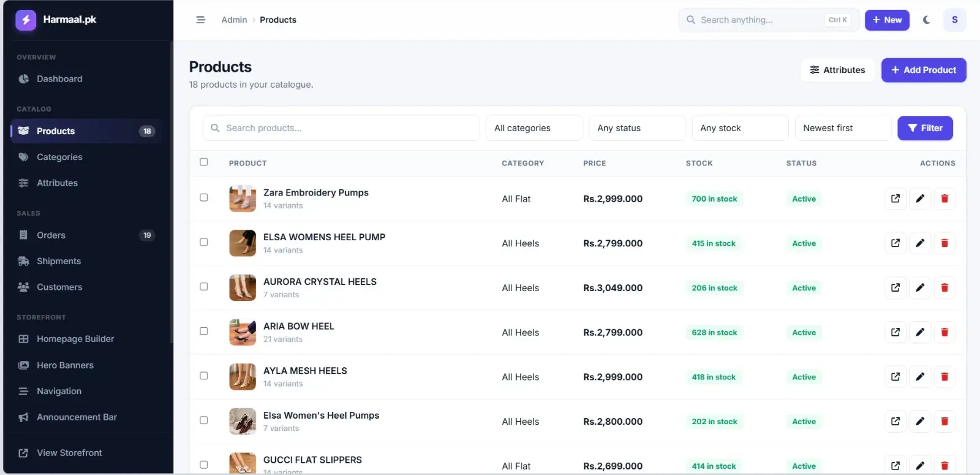The image size is (980, 475).
Task: Open the Any status filter dropdown
Action: tap(637, 128)
